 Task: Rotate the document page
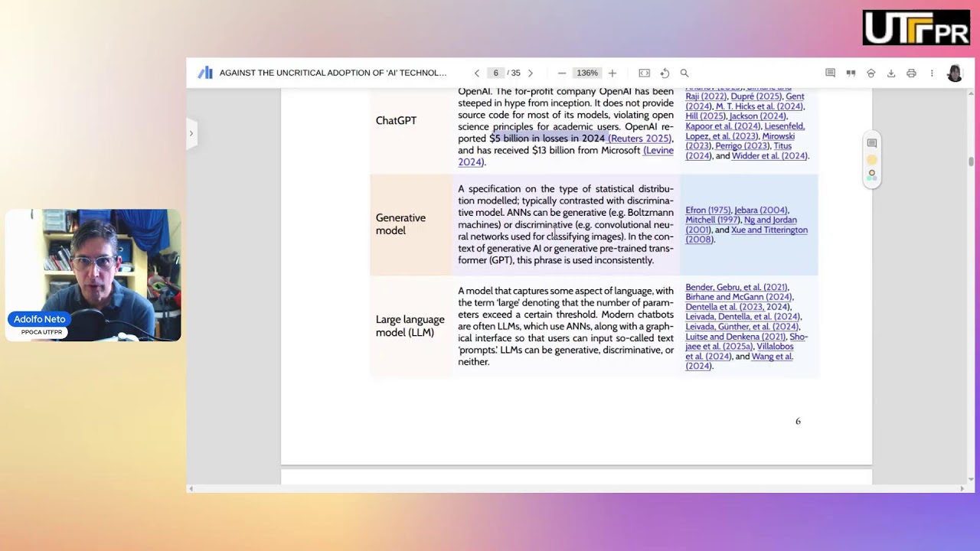tap(665, 73)
